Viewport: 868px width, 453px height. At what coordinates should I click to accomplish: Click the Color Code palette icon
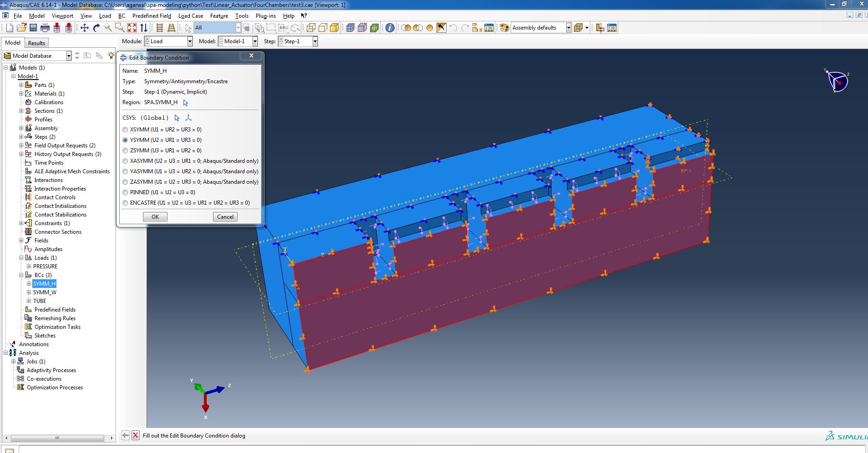504,28
